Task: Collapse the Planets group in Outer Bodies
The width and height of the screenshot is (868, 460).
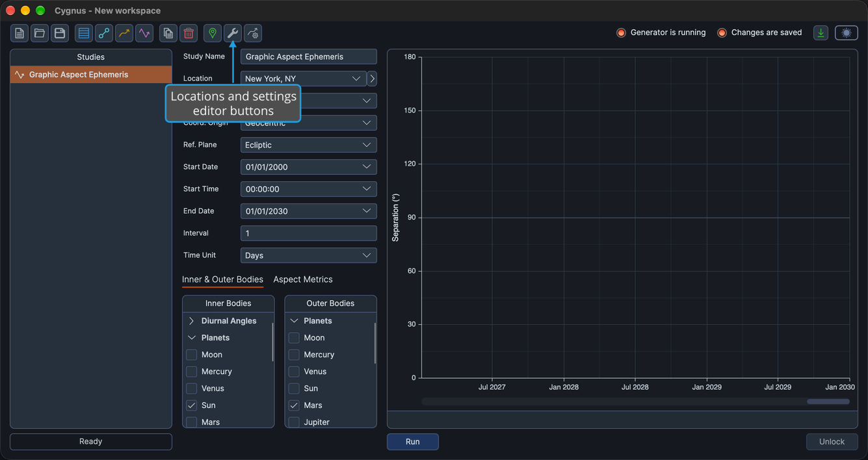Action: (x=294, y=321)
